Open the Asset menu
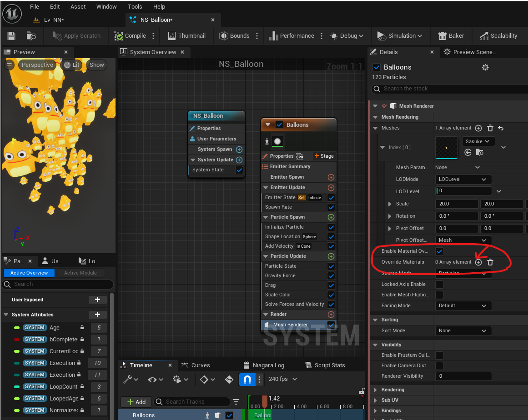Viewport: 528px width, 420px height. point(78,6)
